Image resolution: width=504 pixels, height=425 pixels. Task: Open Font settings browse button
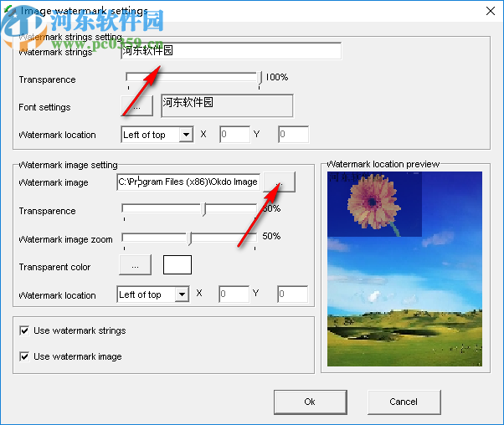coord(137,105)
